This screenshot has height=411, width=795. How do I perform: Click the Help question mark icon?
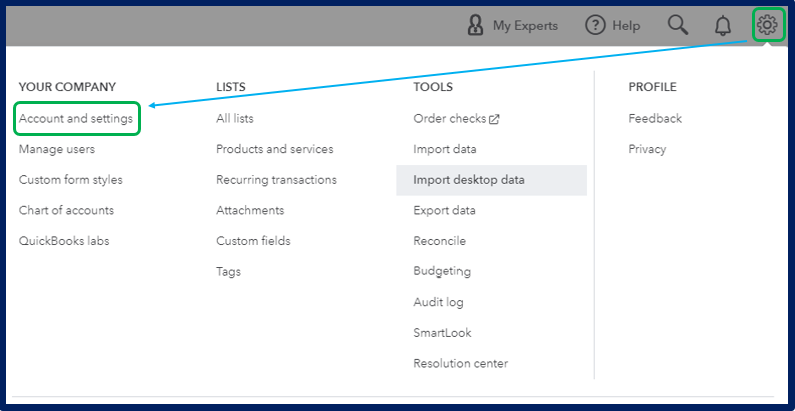[x=595, y=25]
